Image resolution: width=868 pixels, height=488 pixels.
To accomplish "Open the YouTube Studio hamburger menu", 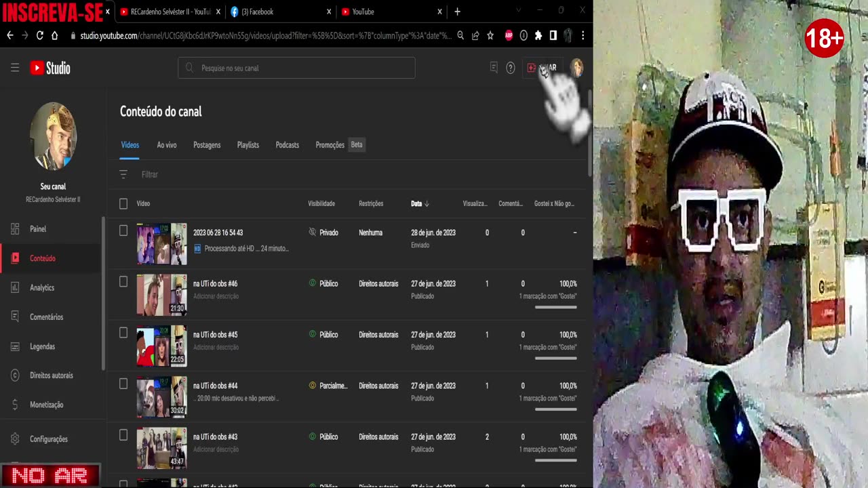I will [x=15, y=68].
